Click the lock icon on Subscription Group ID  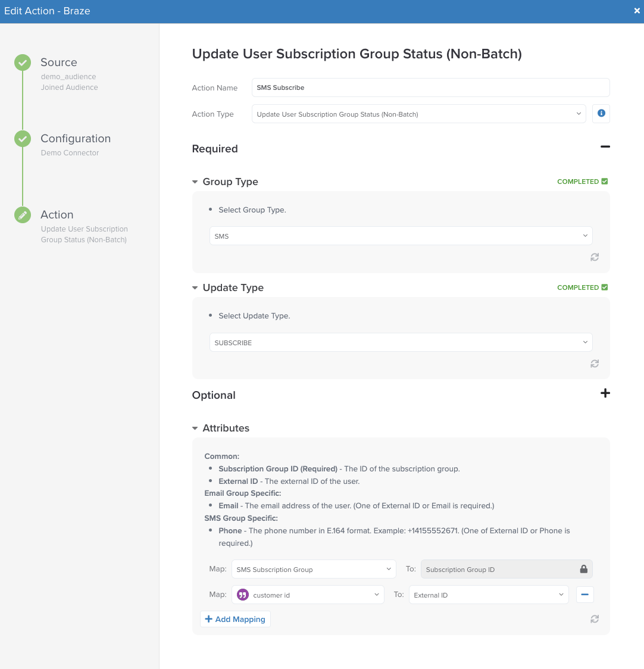pyautogui.click(x=583, y=569)
